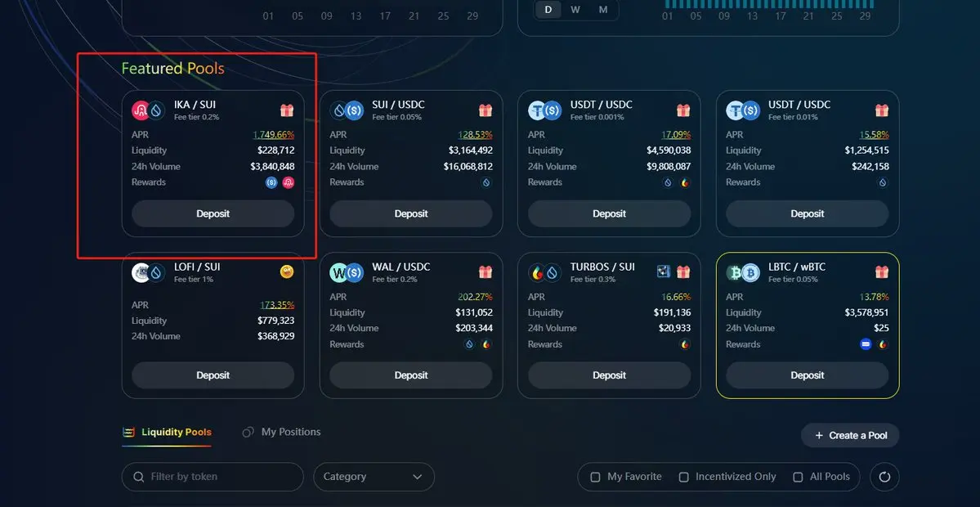Deposit into the LBTC / wBTC pool
980x507 pixels.
pyautogui.click(x=808, y=375)
